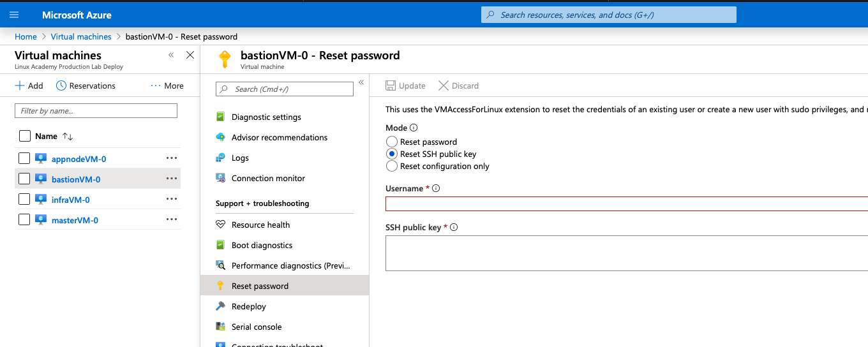
Task: Open the infraVM-0 row ellipsis menu
Action: click(172, 199)
